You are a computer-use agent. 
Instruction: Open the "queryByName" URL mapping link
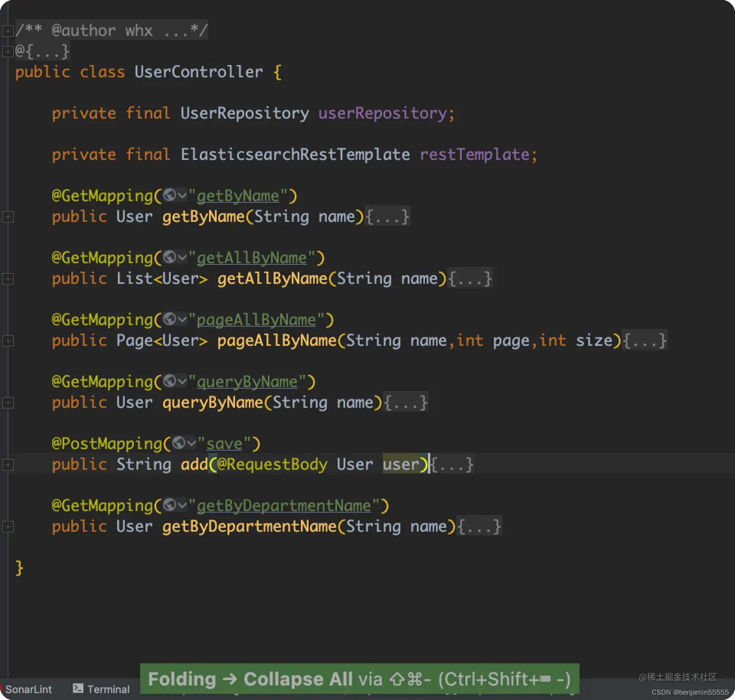[247, 382]
